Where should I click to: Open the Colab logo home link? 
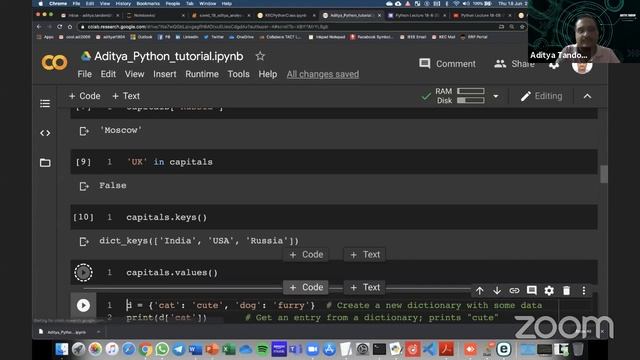pos(54,62)
